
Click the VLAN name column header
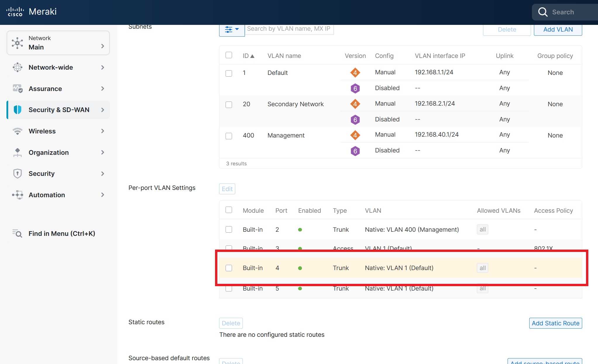284,56
